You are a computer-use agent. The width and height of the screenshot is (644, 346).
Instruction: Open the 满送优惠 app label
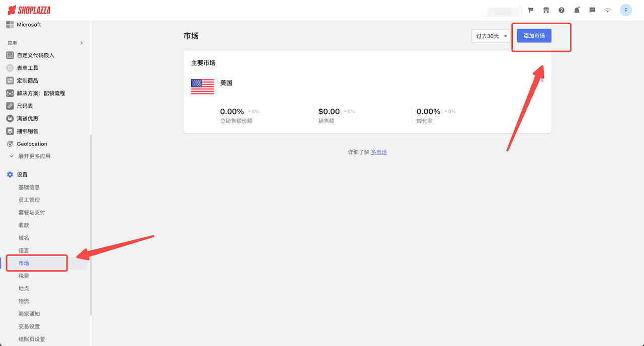coord(28,119)
